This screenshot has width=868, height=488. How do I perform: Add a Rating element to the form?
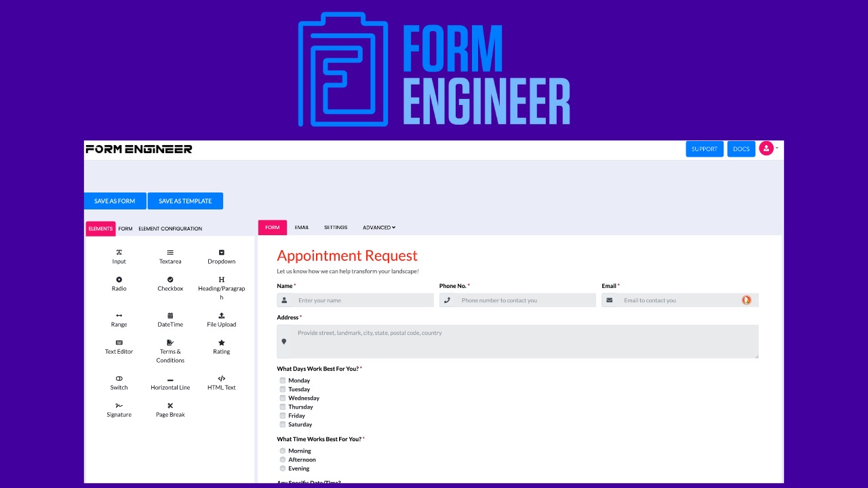(x=221, y=346)
